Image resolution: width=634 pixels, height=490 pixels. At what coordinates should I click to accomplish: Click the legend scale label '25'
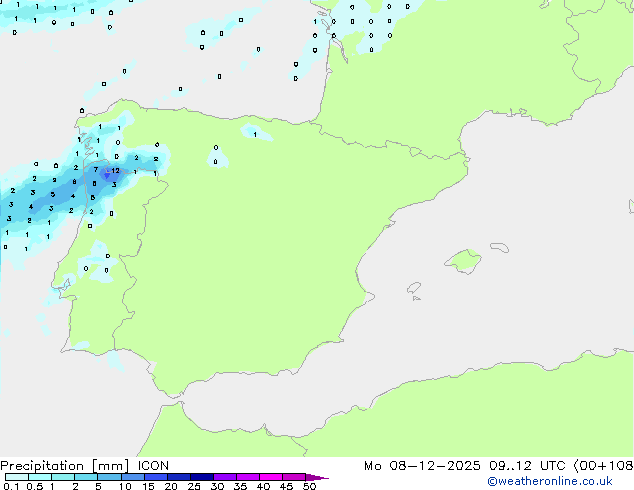click(x=194, y=486)
